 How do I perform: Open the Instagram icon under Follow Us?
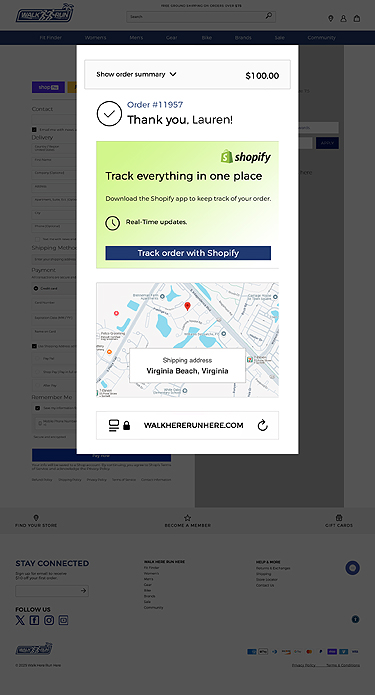coord(49,620)
